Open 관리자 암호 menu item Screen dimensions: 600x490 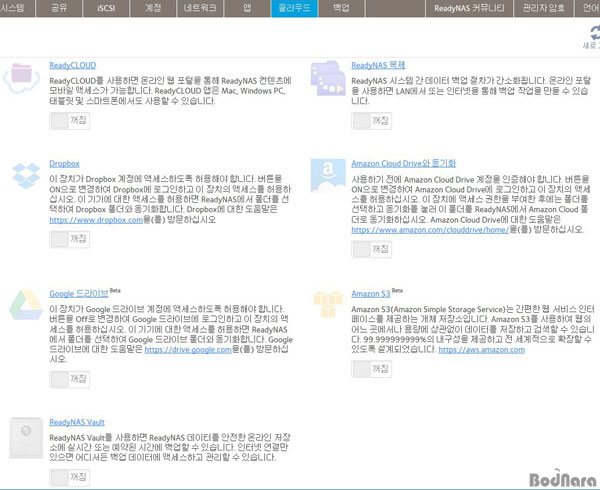click(x=544, y=8)
